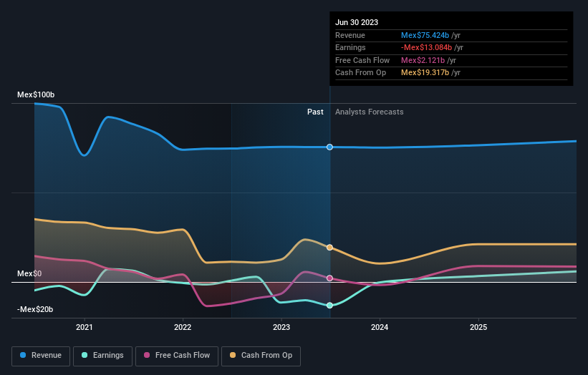Click the 2025 x-axis label

point(478,327)
